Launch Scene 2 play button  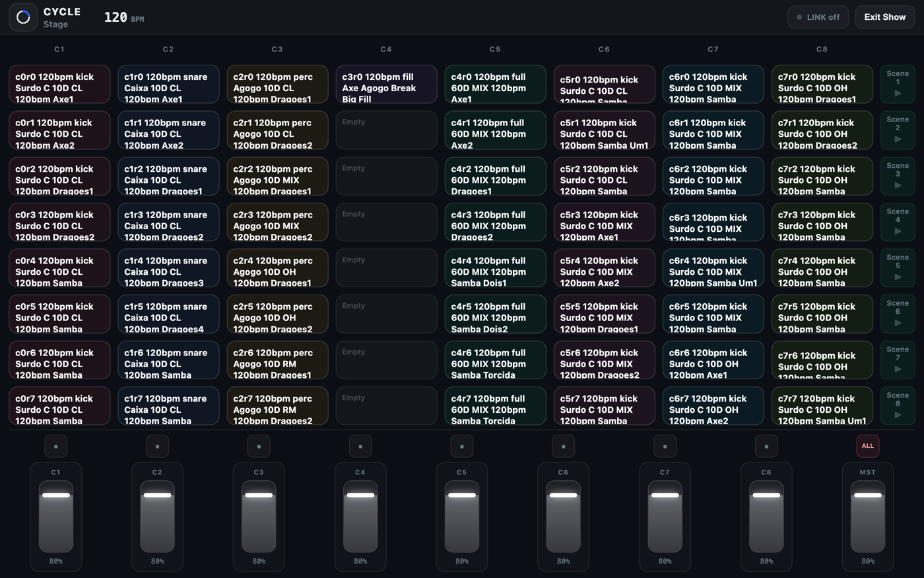click(898, 130)
